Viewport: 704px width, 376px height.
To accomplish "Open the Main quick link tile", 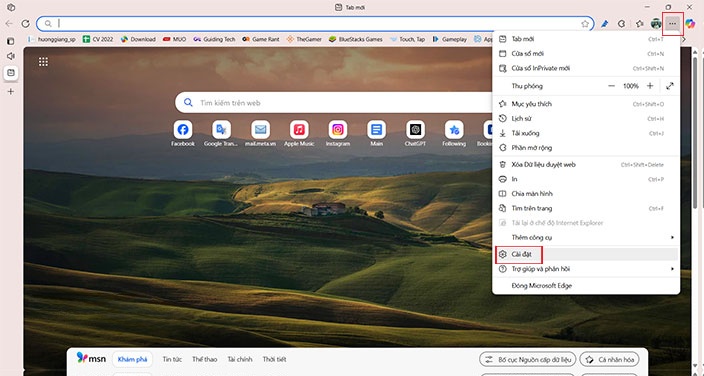I will click(x=376, y=133).
